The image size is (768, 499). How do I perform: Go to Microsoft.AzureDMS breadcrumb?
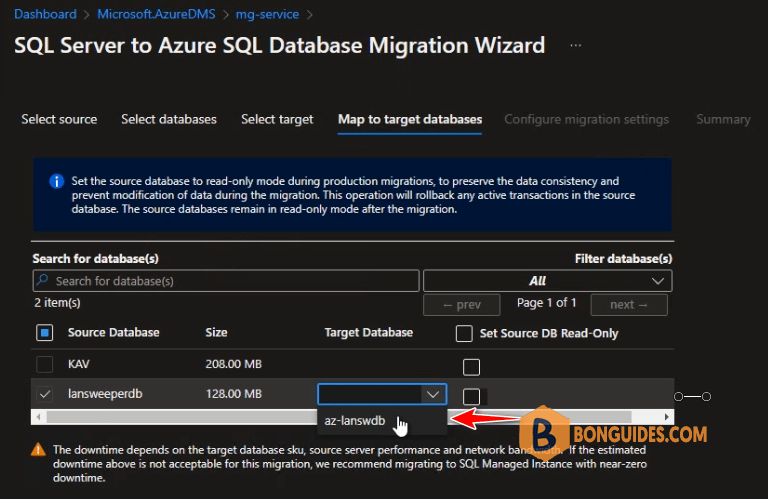pyautogui.click(x=156, y=14)
